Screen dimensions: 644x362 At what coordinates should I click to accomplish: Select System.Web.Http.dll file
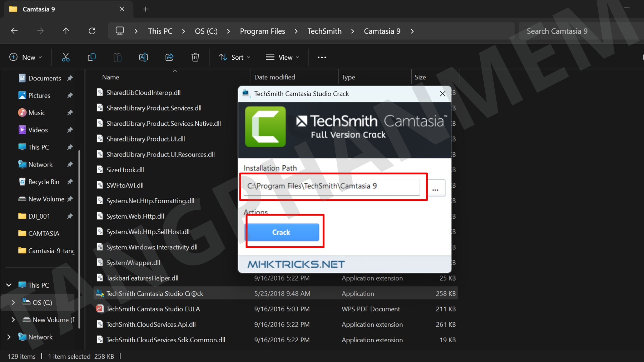click(135, 216)
